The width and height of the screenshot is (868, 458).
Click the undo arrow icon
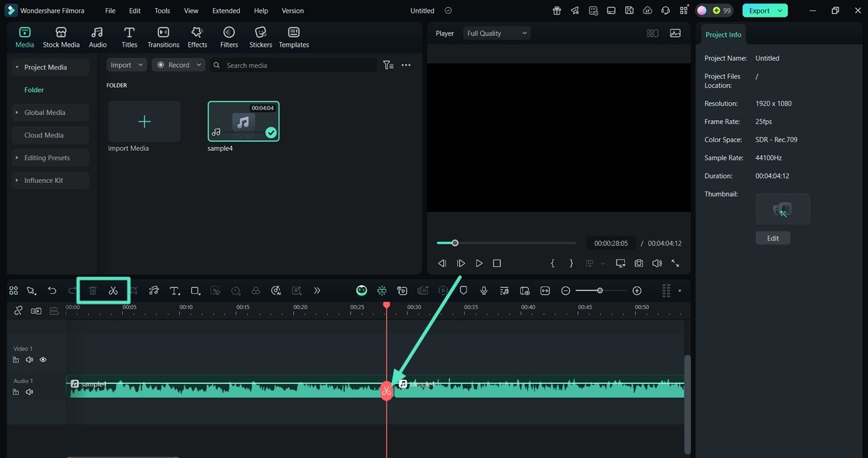pyautogui.click(x=52, y=290)
